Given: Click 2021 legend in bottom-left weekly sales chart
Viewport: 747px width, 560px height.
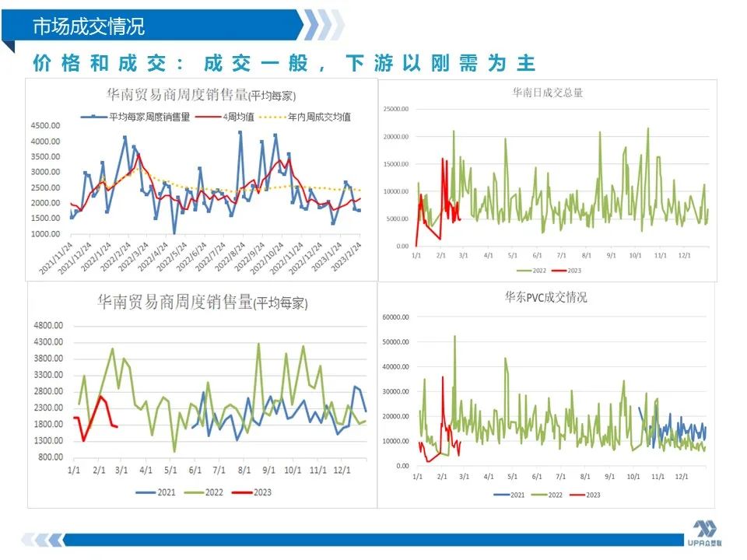Looking at the screenshot, I should click(156, 492).
